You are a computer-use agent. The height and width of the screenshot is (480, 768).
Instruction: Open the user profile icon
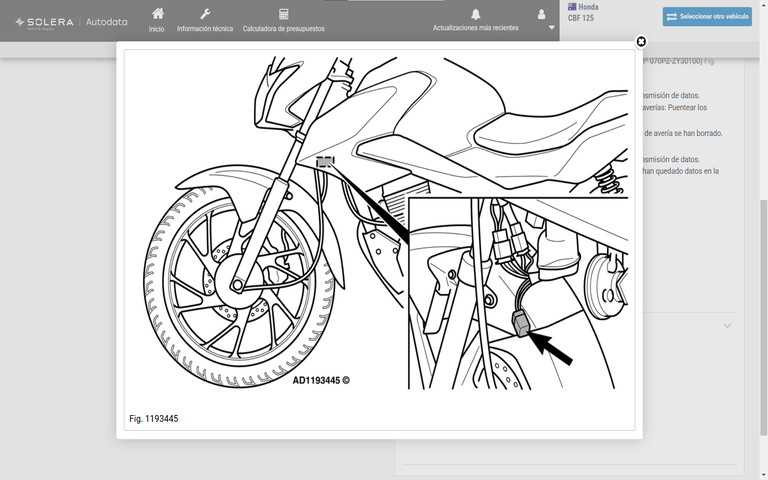(x=542, y=14)
